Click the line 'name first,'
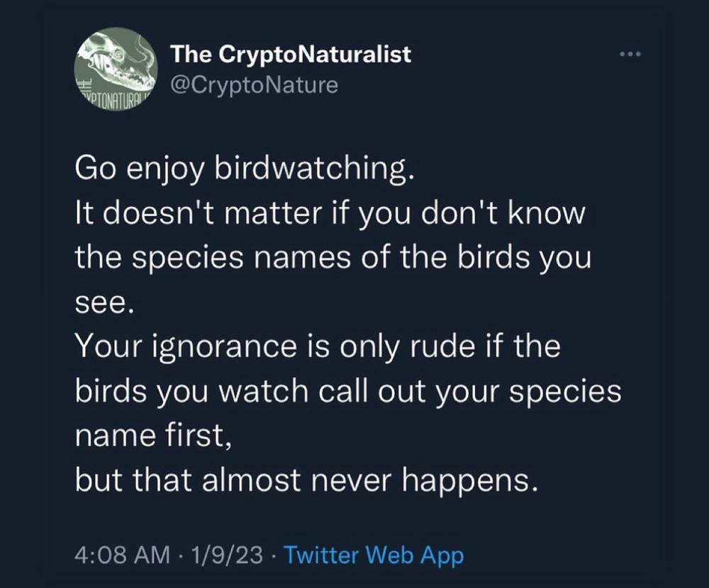Viewport: 709px width, 588px height. (154, 435)
